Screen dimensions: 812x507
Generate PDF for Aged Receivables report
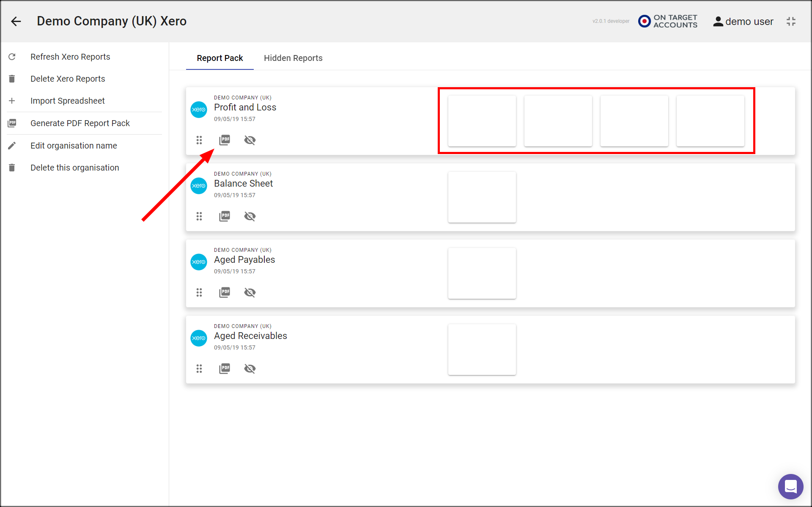(225, 369)
